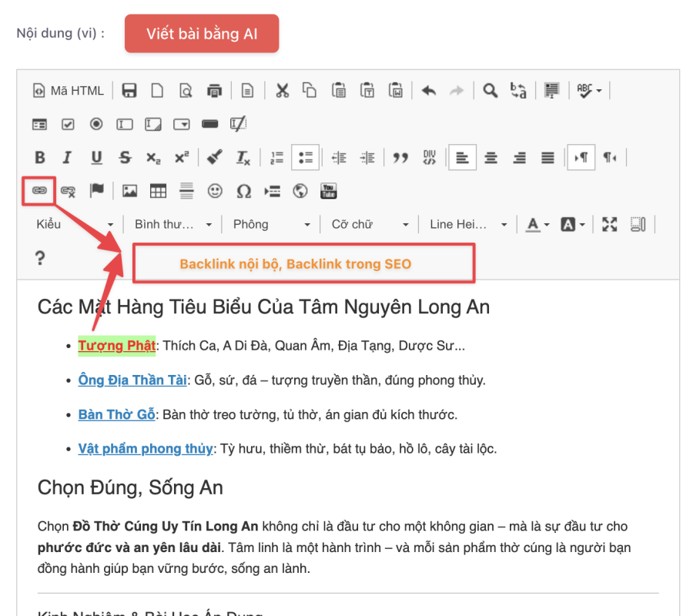Open the Phông font dropdown
Image resolution: width=700 pixels, height=616 pixels.
tap(271, 224)
